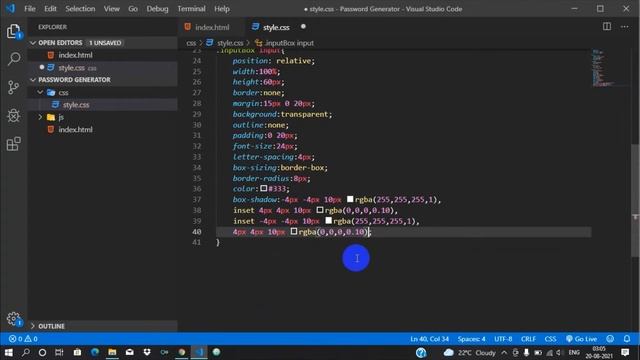640x360 pixels.
Task: Open the Explorer view in activity bar
Action: coord(13,31)
